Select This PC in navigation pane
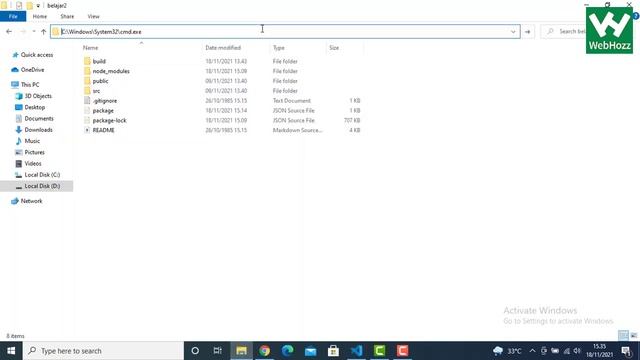Viewport: 640px width, 360px height. click(30, 84)
